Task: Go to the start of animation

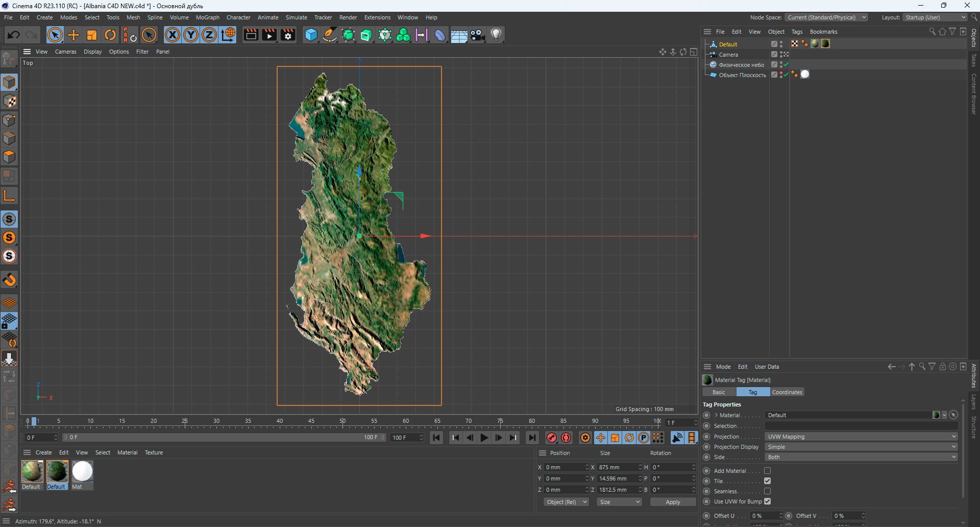Action: (436, 438)
